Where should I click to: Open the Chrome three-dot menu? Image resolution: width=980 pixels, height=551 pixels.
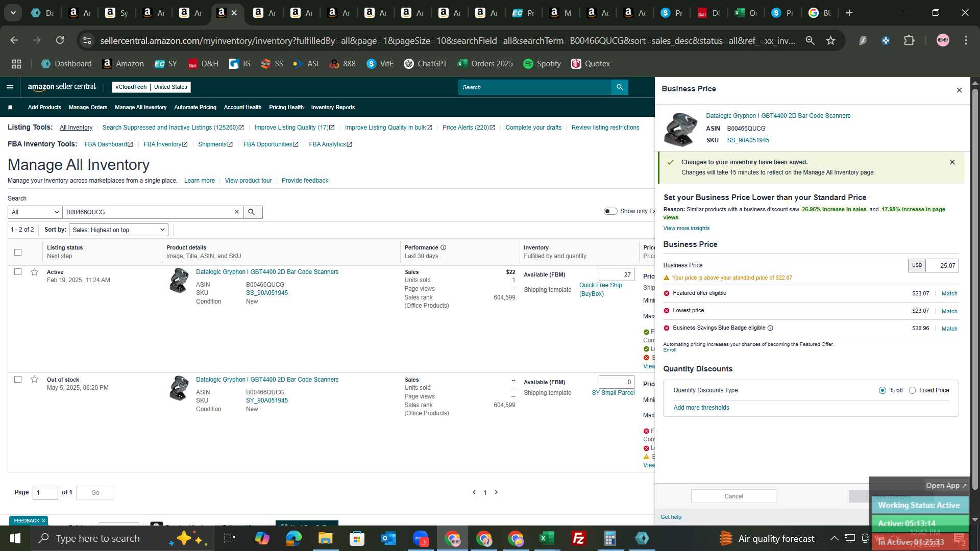click(x=966, y=40)
